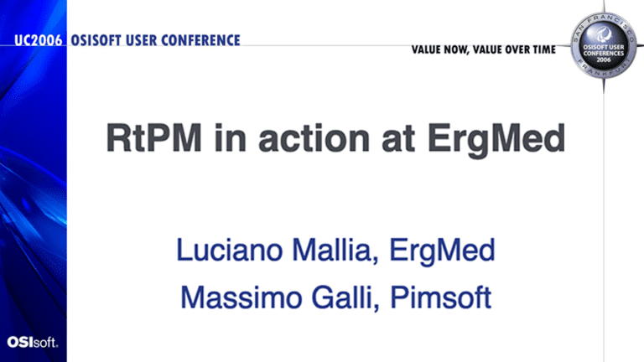
Task: Click the OSIsoft logo at bottom left
Action: (33, 342)
